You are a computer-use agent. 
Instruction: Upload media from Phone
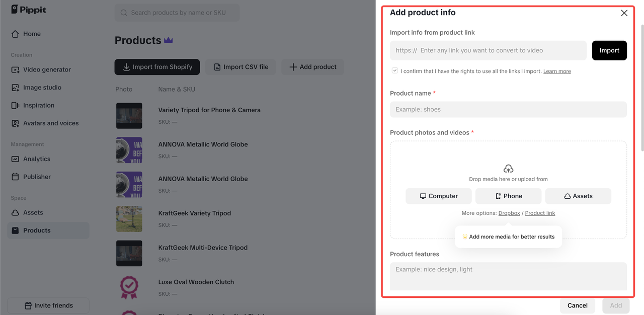[508, 196]
